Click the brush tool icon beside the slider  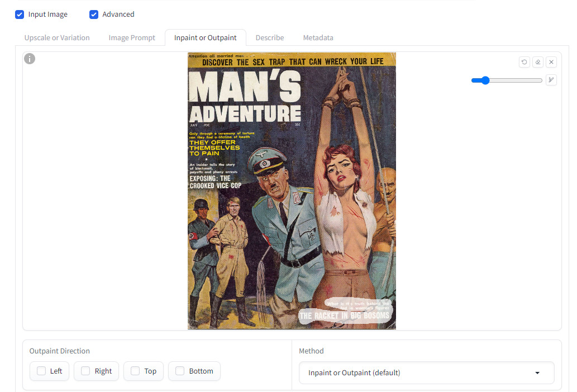click(551, 80)
